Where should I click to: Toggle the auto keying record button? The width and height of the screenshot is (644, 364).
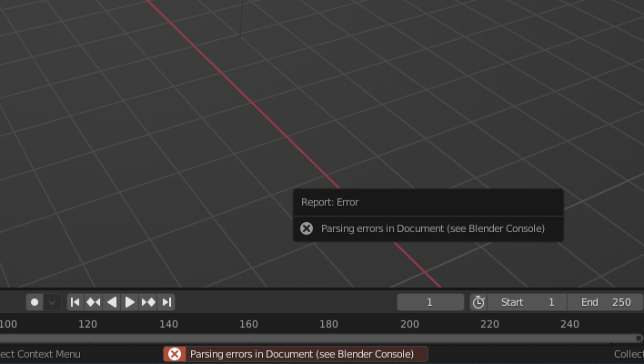(x=35, y=302)
